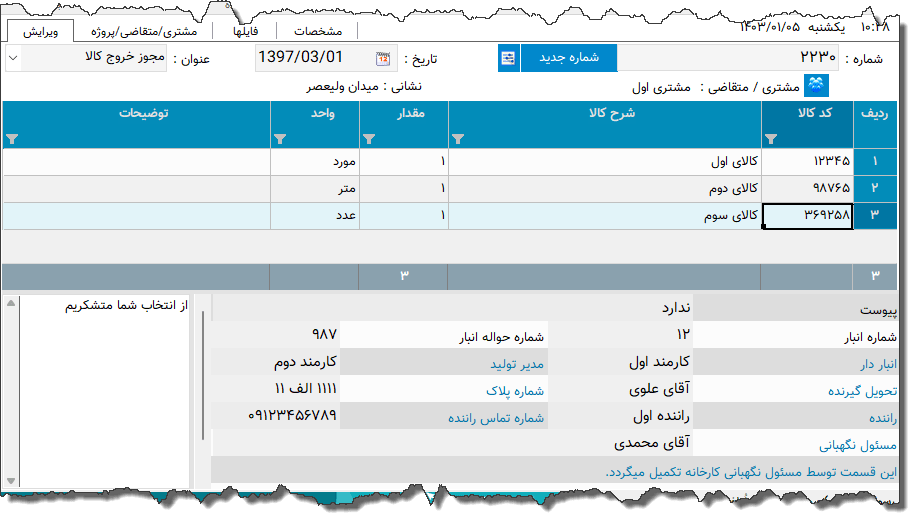Click the شماره پلاک link
The image size is (908, 513).
515,391
